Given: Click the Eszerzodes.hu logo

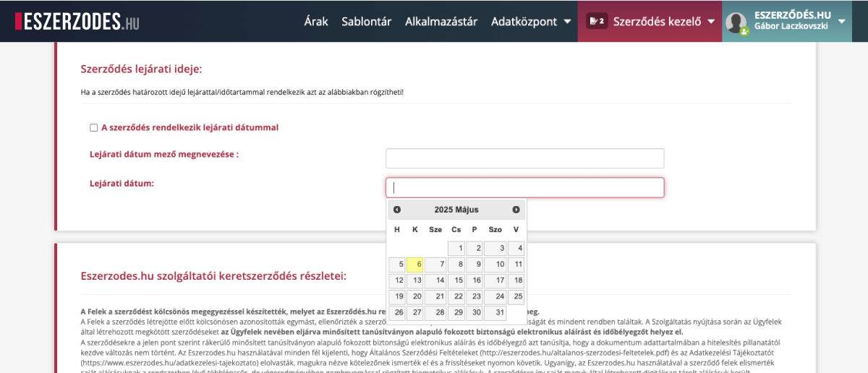Looking at the screenshot, I should coord(77,21).
